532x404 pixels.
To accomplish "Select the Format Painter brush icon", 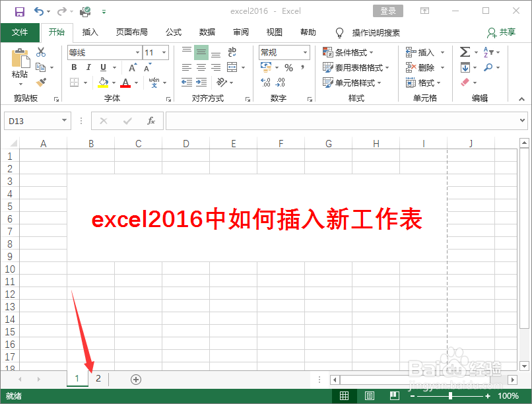I will (41, 82).
